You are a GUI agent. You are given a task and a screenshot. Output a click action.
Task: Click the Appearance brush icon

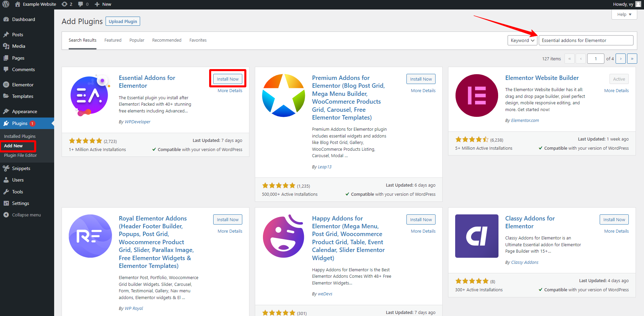[6, 111]
